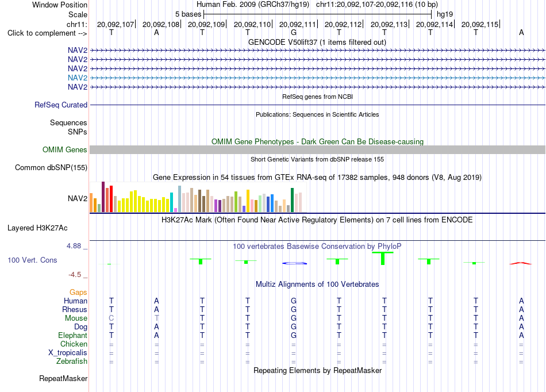Click the Scale label
The image size is (546, 392).
pos(78,14)
